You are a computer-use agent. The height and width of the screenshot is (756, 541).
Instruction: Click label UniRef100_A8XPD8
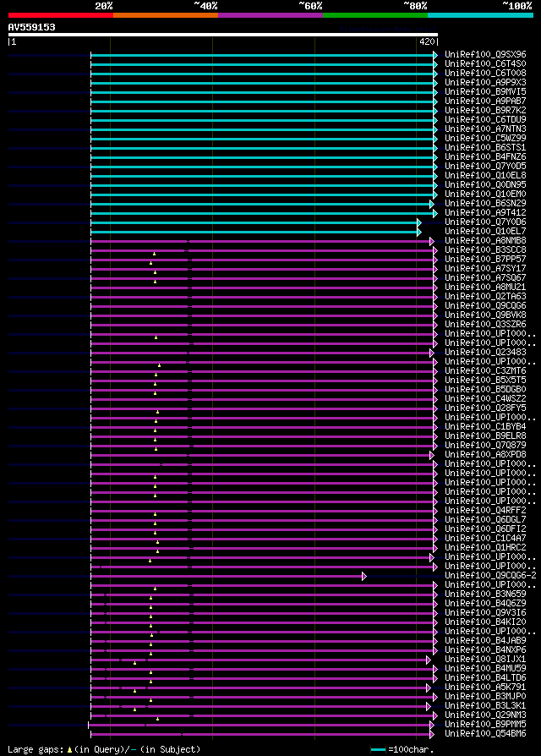pyautogui.click(x=485, y=455)
